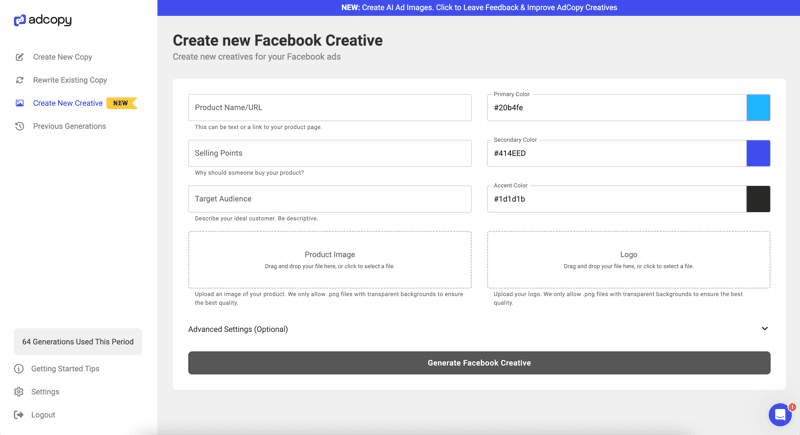The width and height of the screenshot is (800, 435).
Task: Click the adcopy wordmark text
Action: (x=50, y=20)
